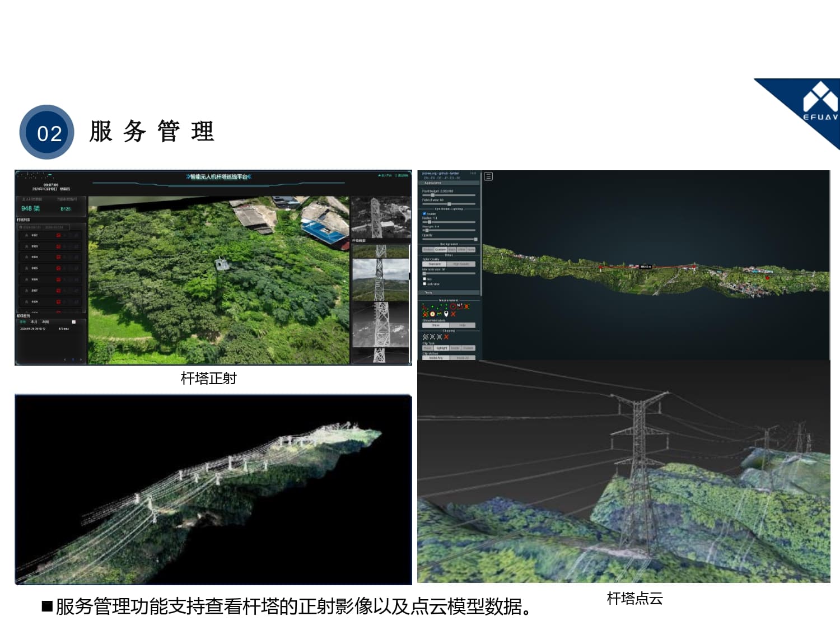Click red X to remove measurements
The image size is (840, 630).
click(x=454, y=314)
